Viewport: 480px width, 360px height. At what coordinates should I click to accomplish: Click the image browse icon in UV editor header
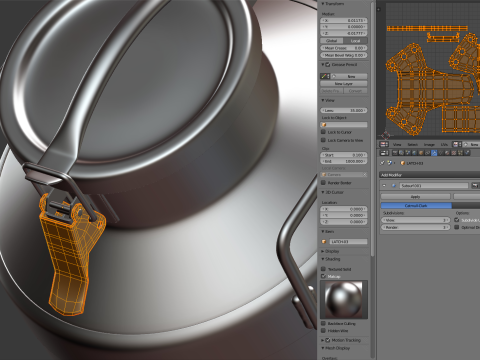pyautogui.click(x=457, y=145)
